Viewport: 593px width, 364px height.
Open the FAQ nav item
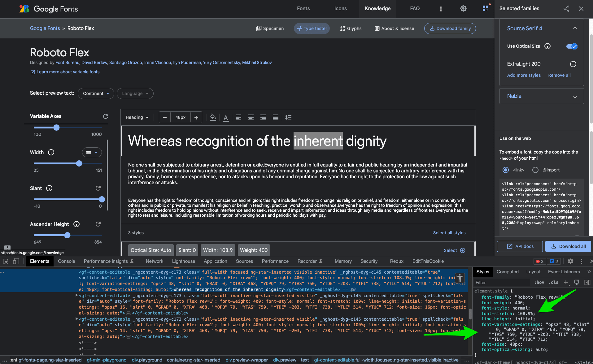[415, 9]
